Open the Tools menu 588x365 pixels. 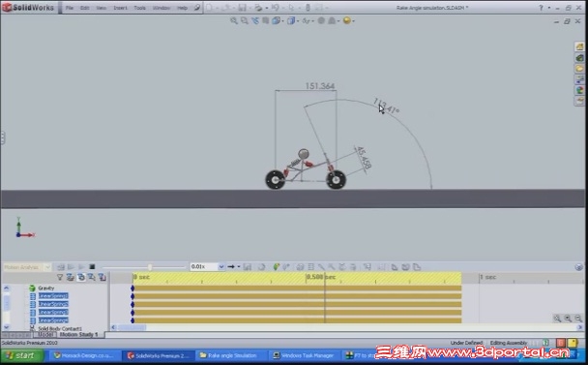click(140, 8)
